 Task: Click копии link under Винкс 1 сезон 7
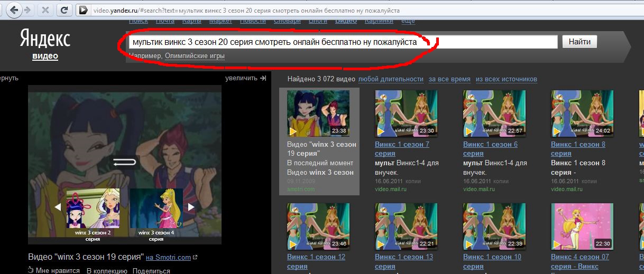click(x=414, y=181)
